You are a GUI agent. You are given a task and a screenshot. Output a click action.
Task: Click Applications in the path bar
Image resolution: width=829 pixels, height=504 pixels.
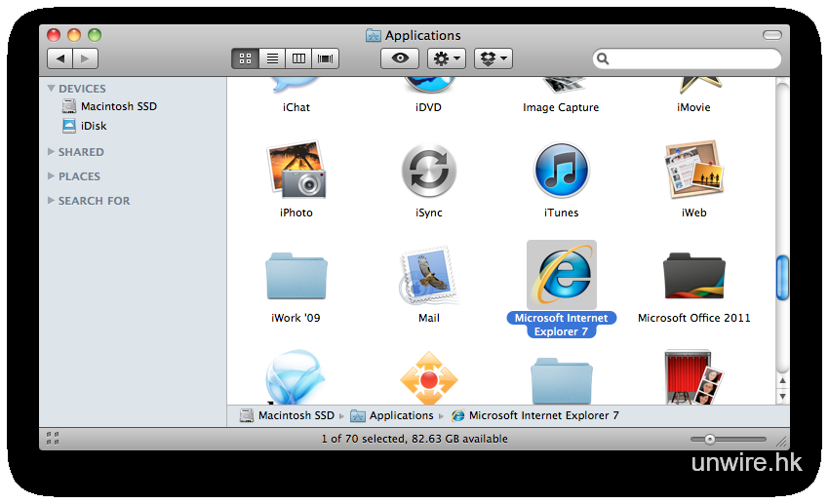[x=401, y=415]
